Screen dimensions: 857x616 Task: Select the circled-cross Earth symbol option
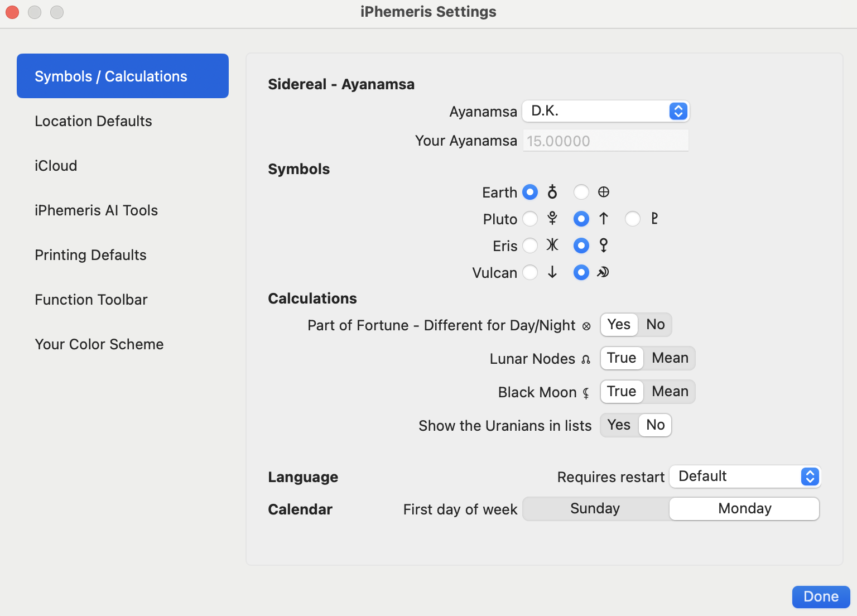(581, 192)
